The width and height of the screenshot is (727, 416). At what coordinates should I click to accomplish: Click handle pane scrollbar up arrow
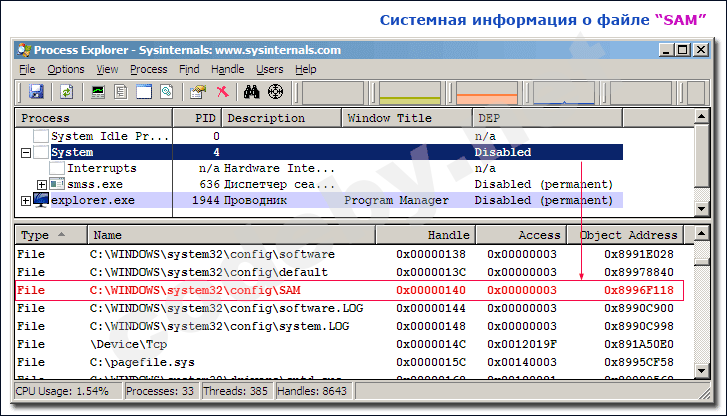701,233
